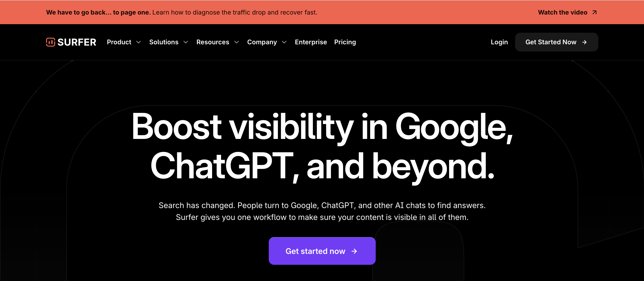Click the arrow in the purple Get started now button
This screenshot has width=644, height=281.
354,251
